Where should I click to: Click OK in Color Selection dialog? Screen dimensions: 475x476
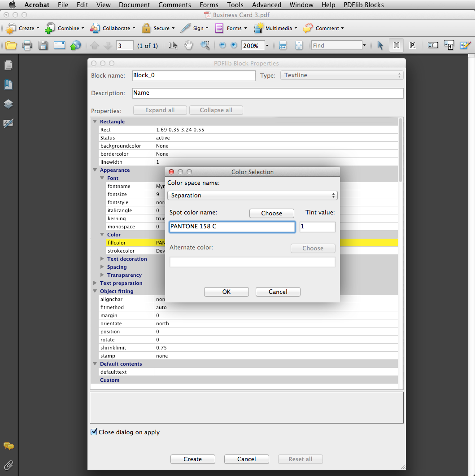227,292
